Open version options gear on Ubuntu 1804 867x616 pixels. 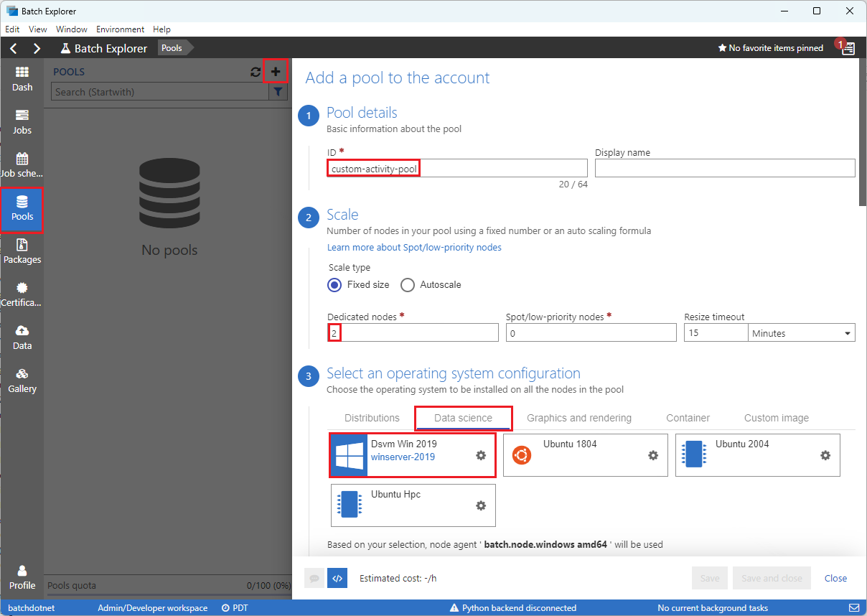pos(653,455)
